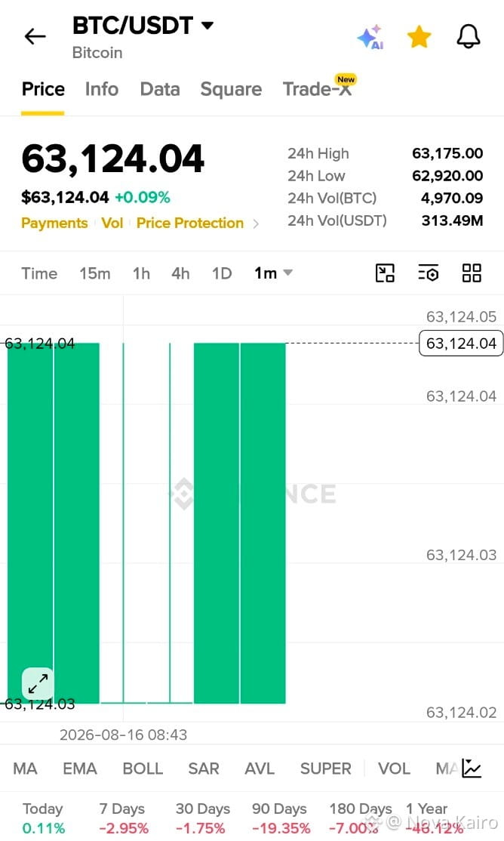Open the AI assistant sparkle icon

coord(370,37)
